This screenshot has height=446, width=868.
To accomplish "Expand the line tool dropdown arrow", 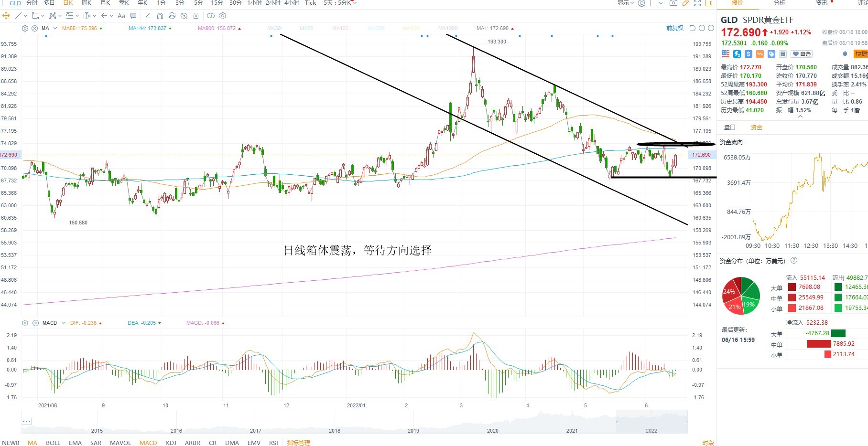I will pyautogui.click(x=25, y=16).
